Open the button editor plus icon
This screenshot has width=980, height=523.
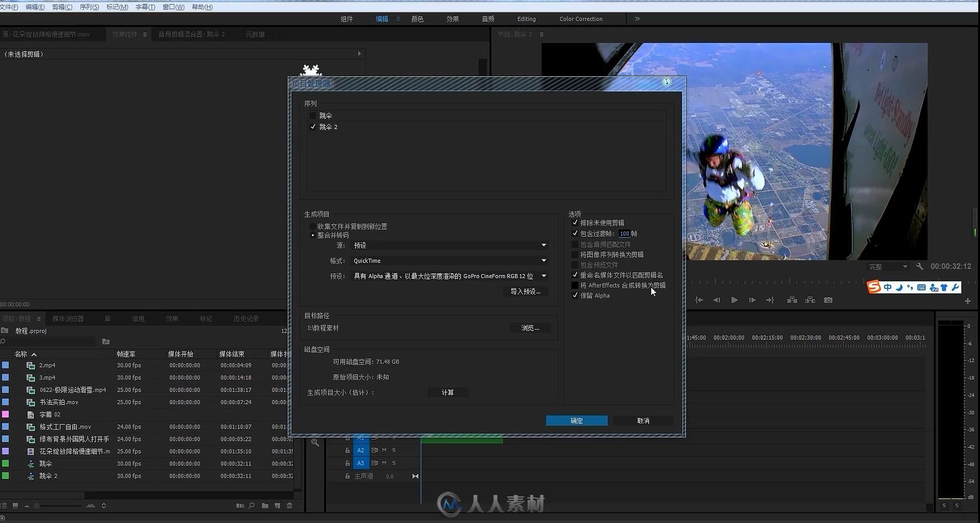[967, 301]
